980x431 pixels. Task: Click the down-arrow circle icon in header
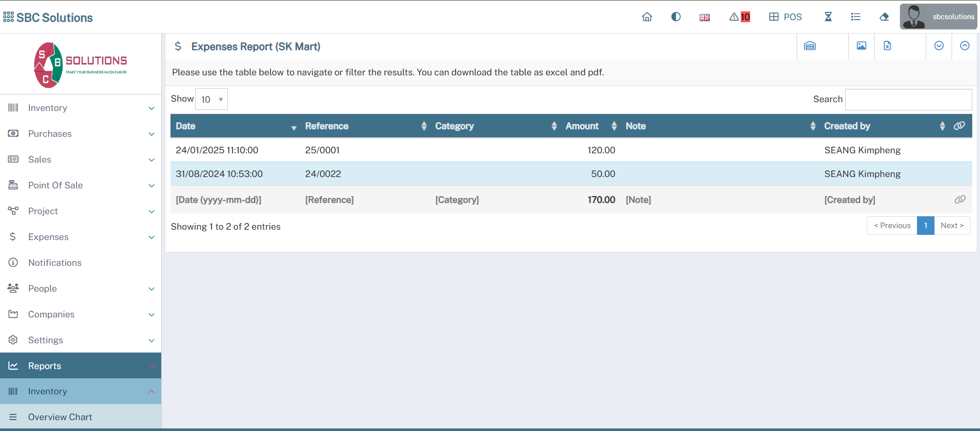click(939, 46)
